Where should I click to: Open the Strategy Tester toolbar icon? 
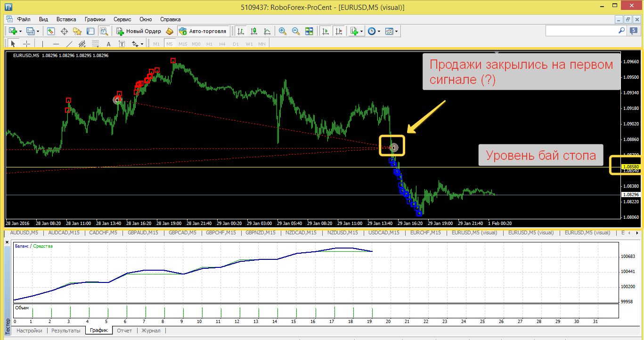(104, 31)
